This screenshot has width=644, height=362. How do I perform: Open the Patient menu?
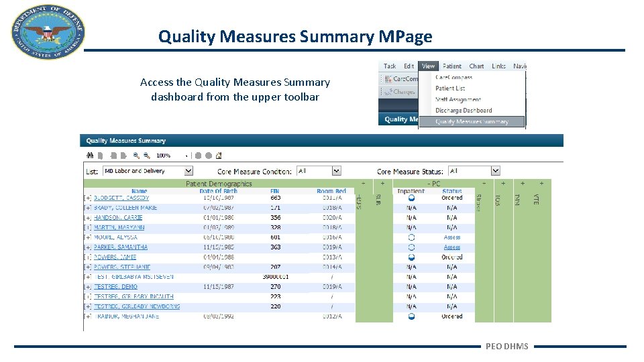click(451, 66)
